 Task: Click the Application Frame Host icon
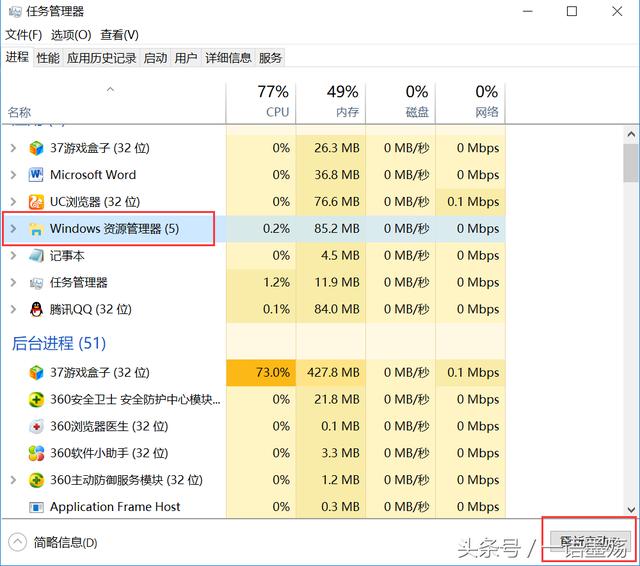click(x=36, y=507)
